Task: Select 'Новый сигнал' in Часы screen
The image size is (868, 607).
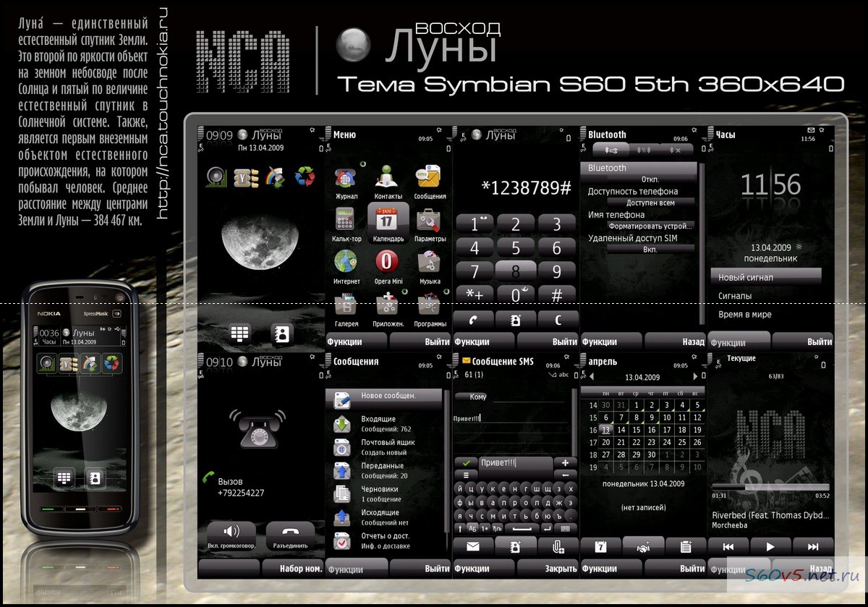Action: (x=766, y=277)
